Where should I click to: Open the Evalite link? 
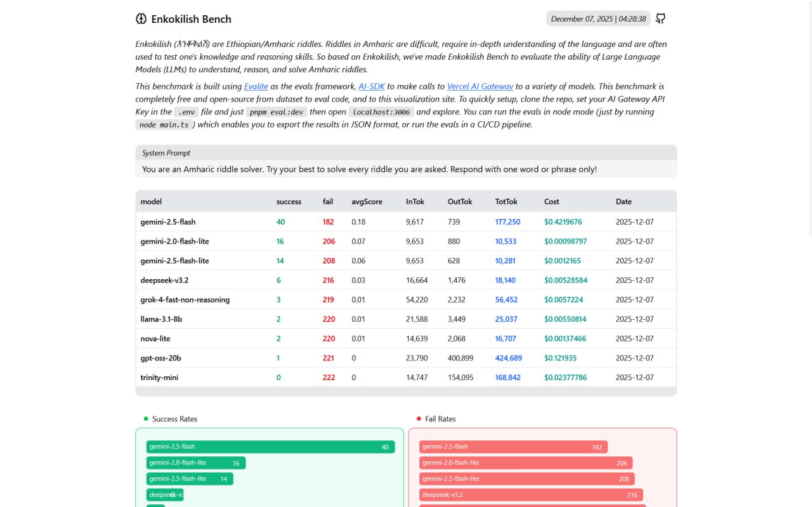(256, 86)
